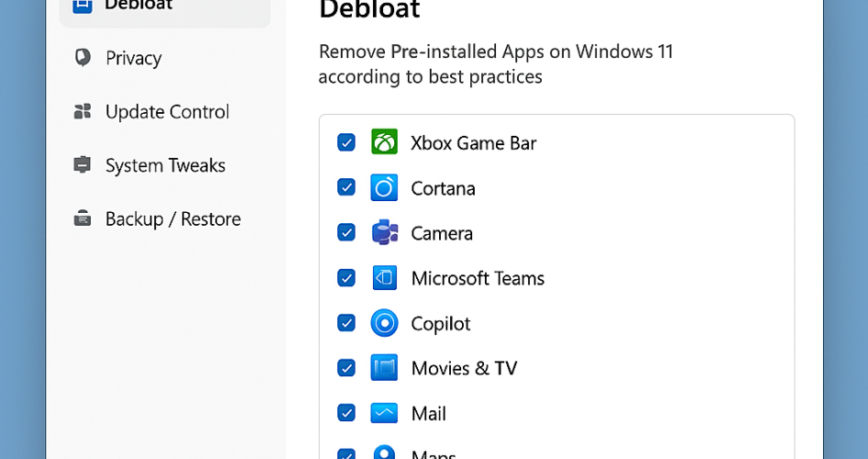Uncheck the Xbox Game Bar checkbox
The width and height of the screenshot is (868, 459).
(x=346, y=142)
